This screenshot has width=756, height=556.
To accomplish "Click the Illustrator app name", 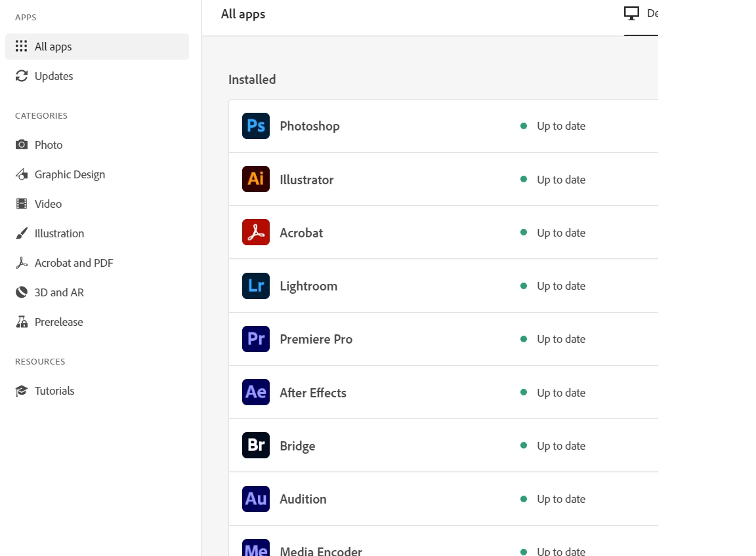I will click(306, 180).
